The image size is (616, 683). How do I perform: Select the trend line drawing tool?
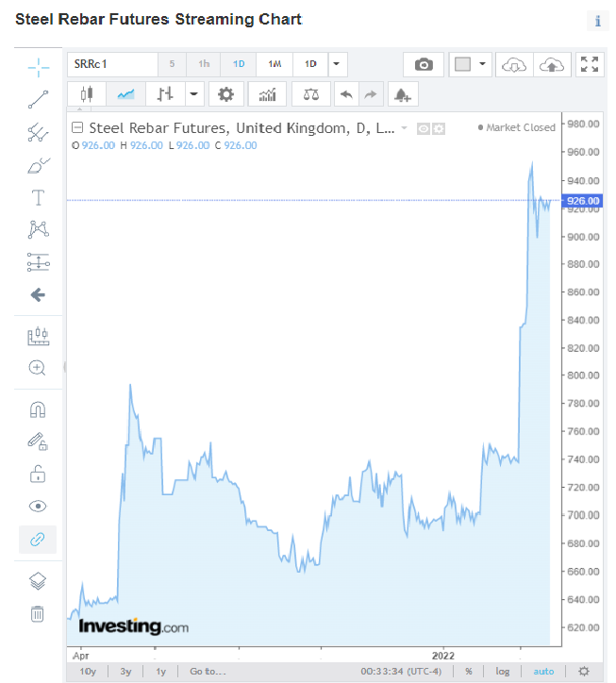click(x=38, y=99)
